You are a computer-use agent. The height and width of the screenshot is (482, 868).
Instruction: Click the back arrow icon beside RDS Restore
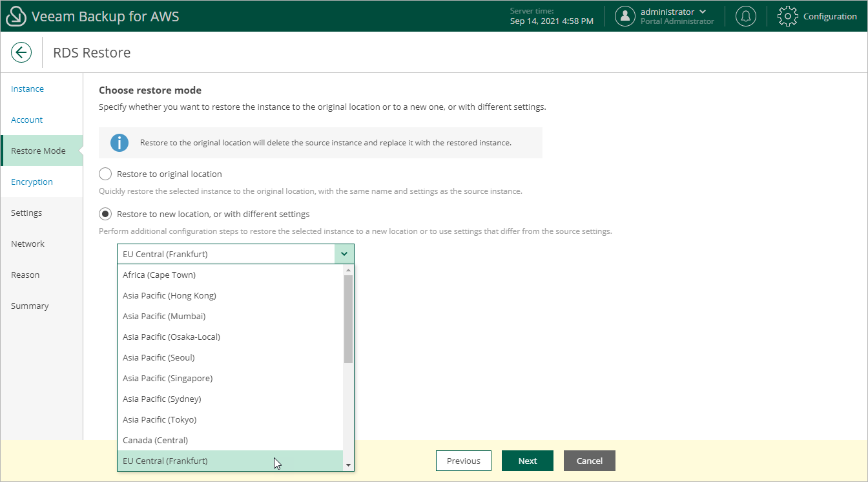pos(21,52)
